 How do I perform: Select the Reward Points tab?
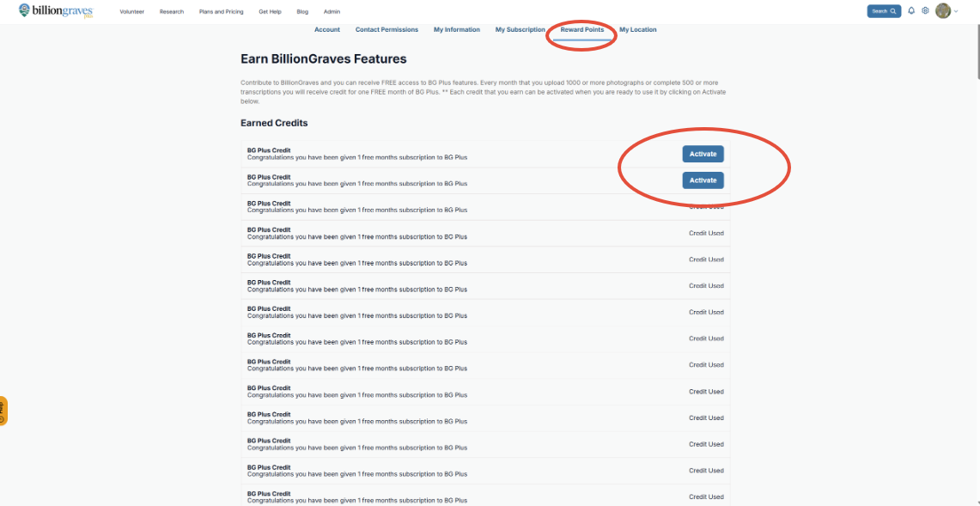click(x=581, y=30)
